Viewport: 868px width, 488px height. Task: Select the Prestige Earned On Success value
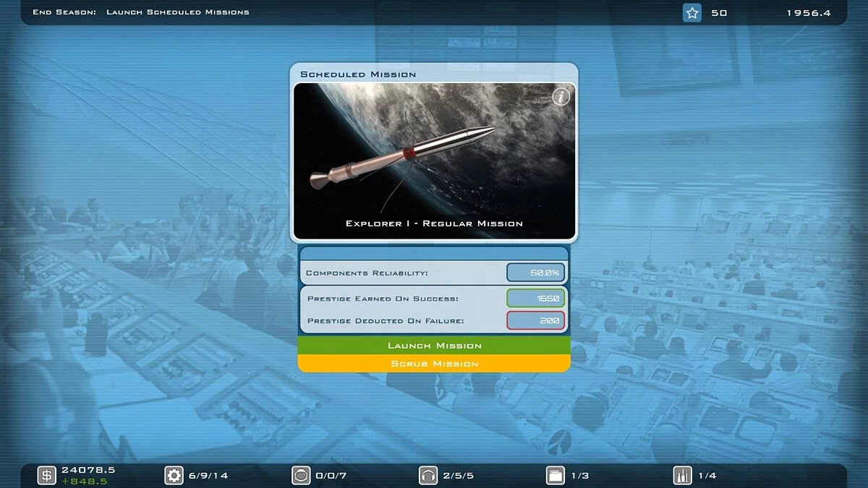point(537,298)
